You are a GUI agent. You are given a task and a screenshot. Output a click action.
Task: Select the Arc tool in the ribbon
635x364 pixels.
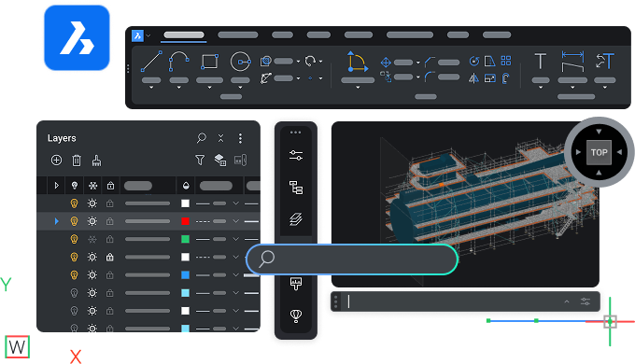tap(178, 62)
